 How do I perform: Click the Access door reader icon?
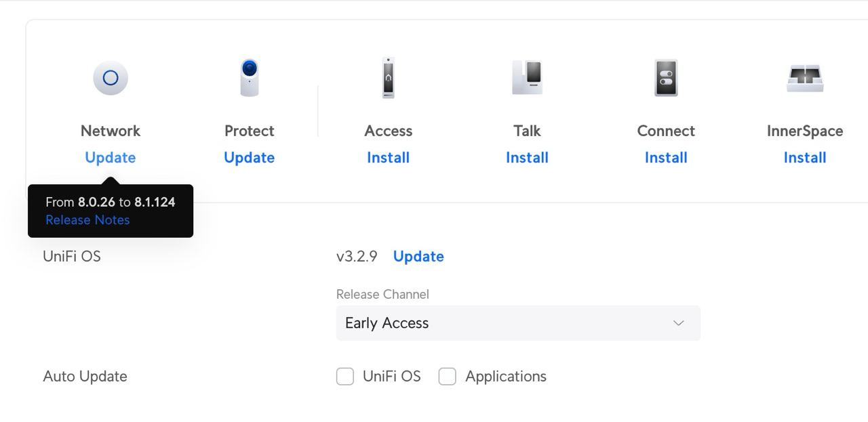click(x=388, y=78)
